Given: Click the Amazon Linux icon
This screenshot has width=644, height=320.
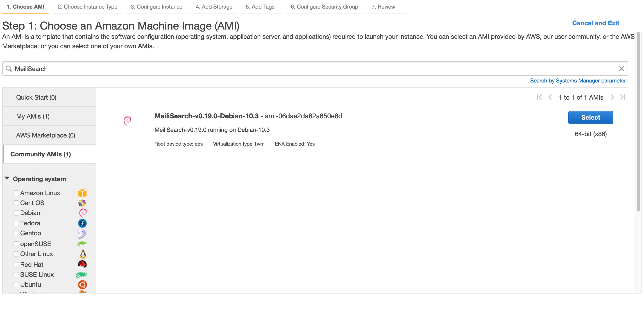Looking at the screenshot, I should (x=82, y=193).
